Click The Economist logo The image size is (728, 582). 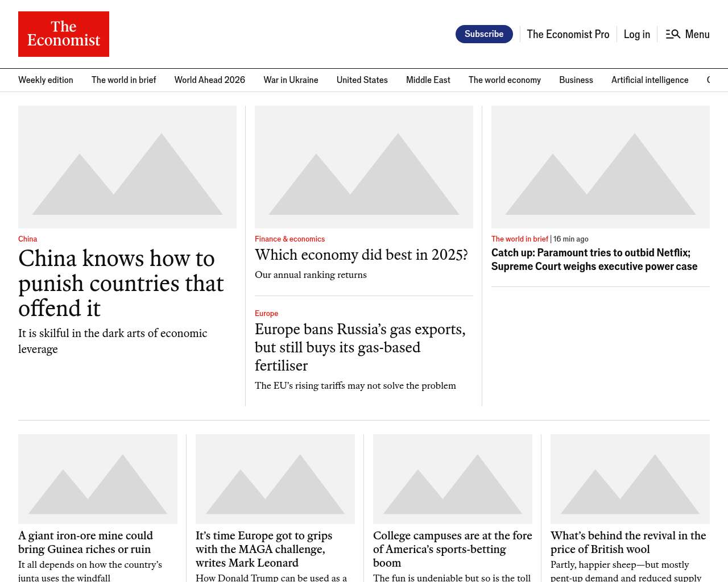[64, 34]
